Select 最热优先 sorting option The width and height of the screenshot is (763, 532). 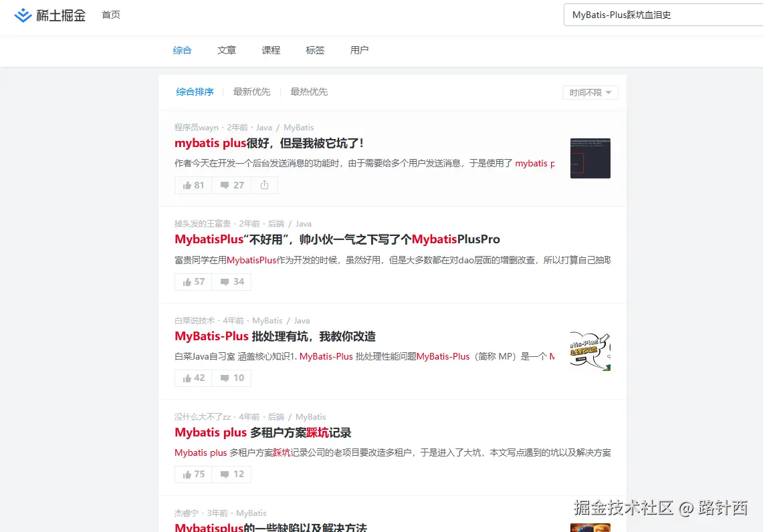coord(309,92)
